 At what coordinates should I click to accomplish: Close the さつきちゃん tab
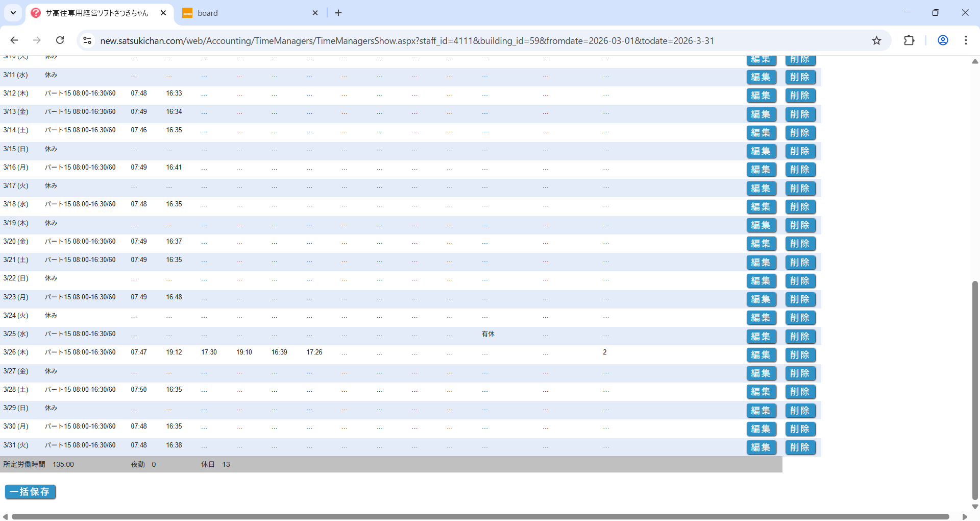(163, 13)
